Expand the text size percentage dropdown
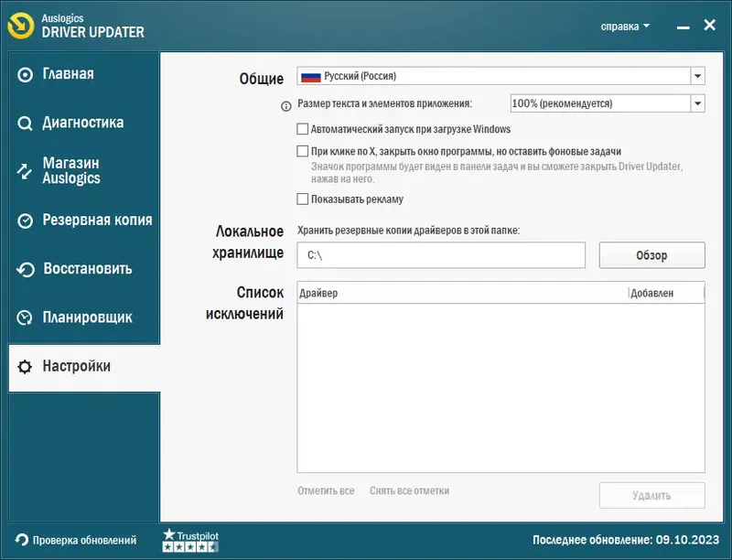The height and width of the screenshot is (560, 732). coord(696,103)
